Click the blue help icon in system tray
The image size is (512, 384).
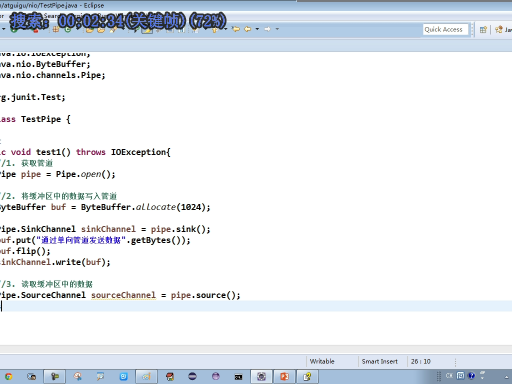click(471, 376)
